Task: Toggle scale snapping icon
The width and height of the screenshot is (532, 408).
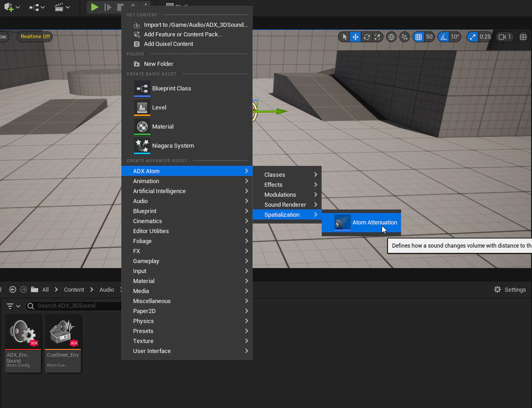Action: click(472, 37)
